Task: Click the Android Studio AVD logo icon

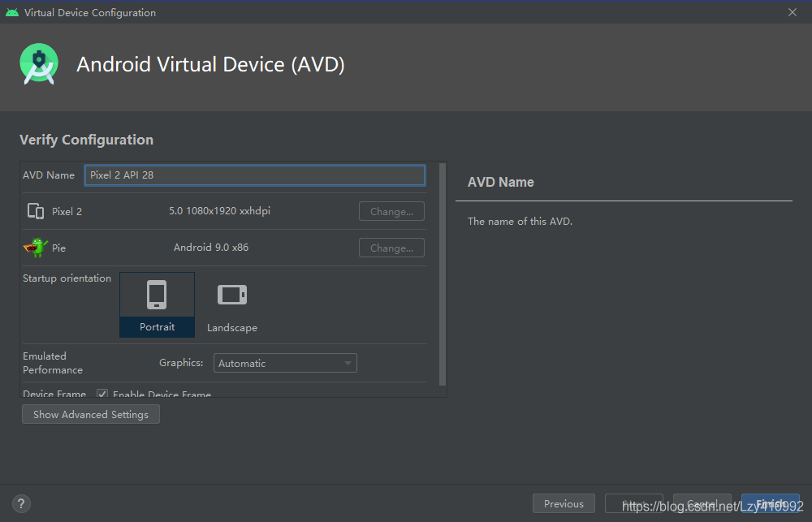Action: (x=39, y=63)
